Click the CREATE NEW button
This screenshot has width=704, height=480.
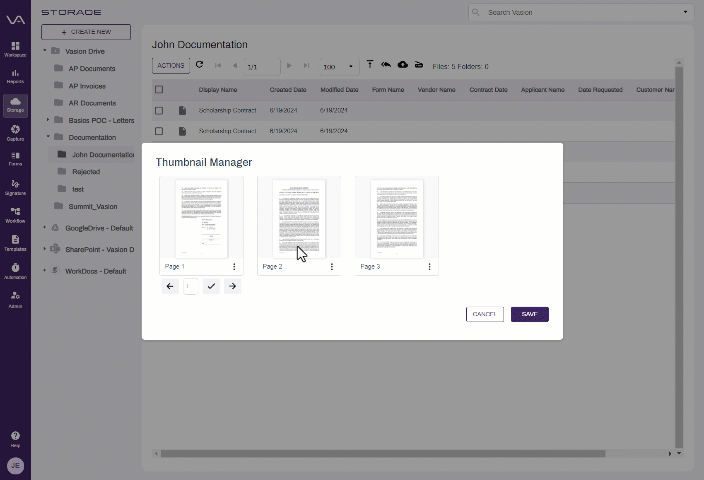tap(86, 32)
